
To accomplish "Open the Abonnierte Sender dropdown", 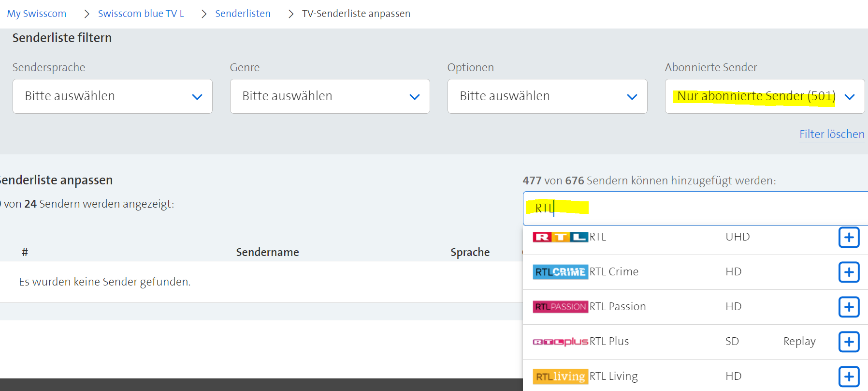I will 765,96.
